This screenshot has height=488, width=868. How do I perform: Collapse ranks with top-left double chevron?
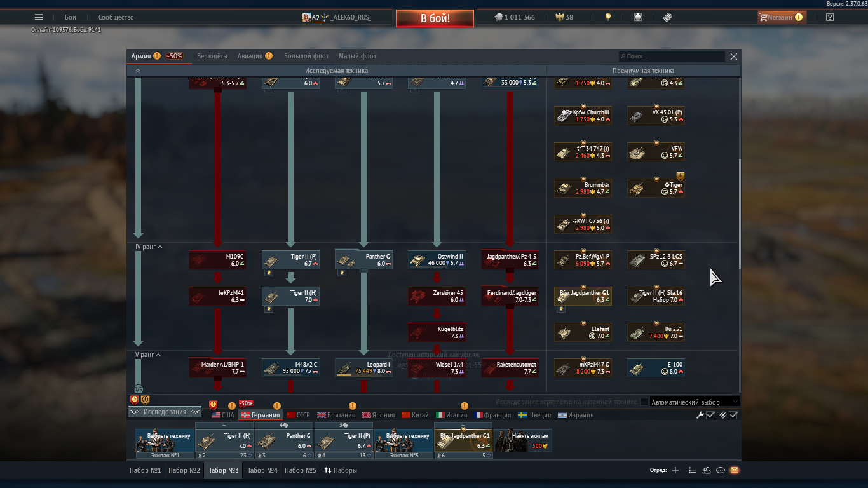coord(138,71)
